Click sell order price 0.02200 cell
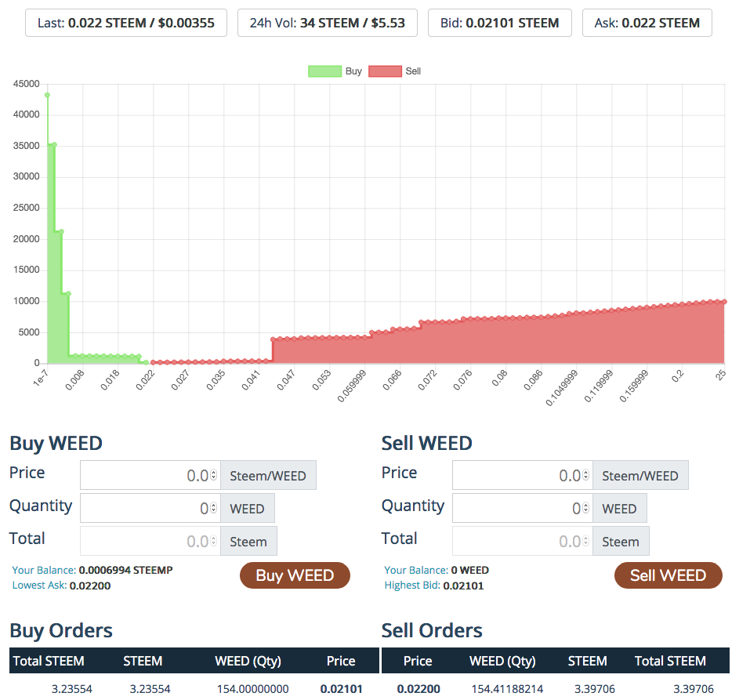 pos(418,689)
